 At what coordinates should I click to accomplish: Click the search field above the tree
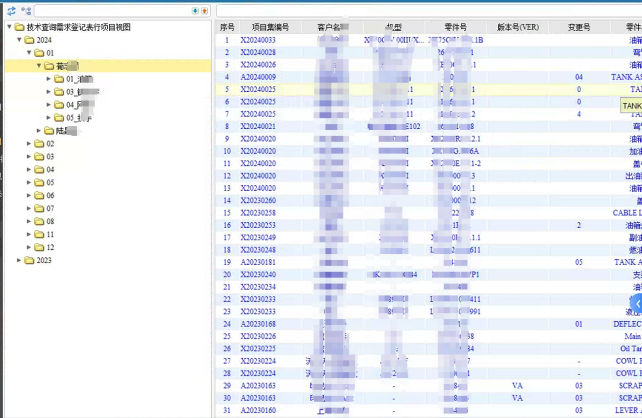click(110, 10)
